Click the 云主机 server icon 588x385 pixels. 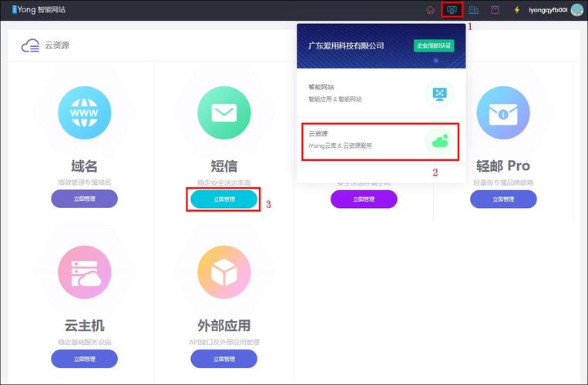[84, 273]
